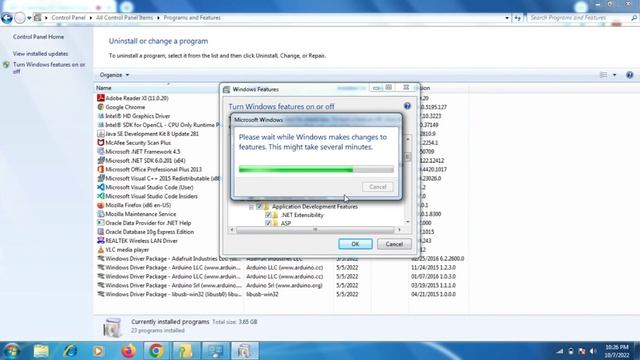Toggle the ASP feature checkbox
Screen dimensions: 640x360
[268, 223]
